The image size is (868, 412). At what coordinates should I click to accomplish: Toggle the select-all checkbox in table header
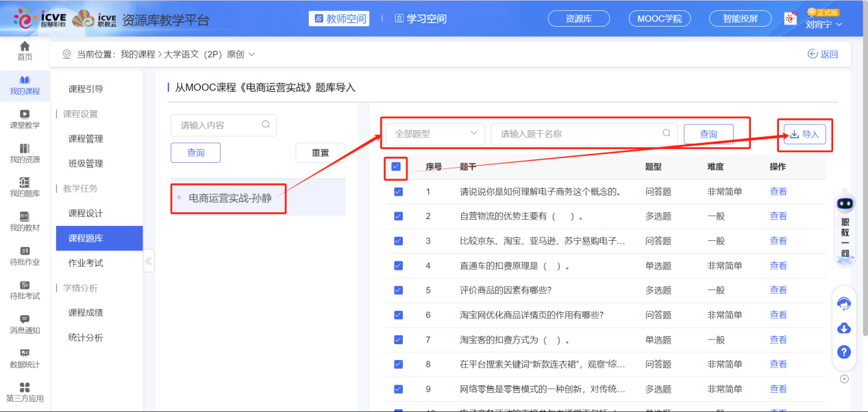tap(396, 166)
